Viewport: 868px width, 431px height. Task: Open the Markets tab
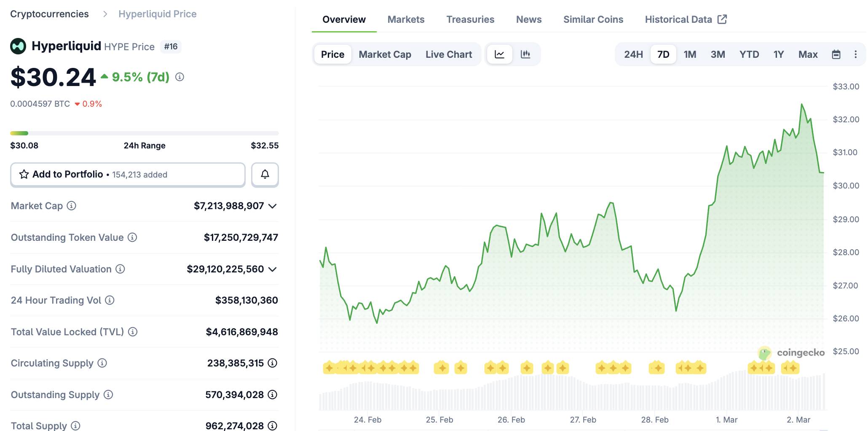[x=406, y=19]
